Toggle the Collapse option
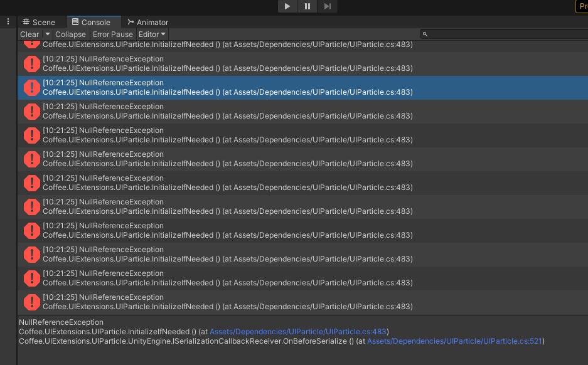 tap(70, 34)
